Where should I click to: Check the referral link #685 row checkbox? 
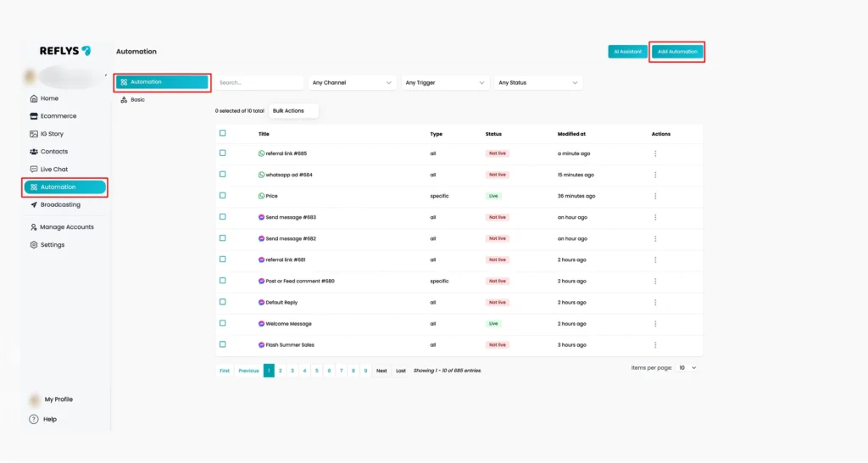[223, 153]
